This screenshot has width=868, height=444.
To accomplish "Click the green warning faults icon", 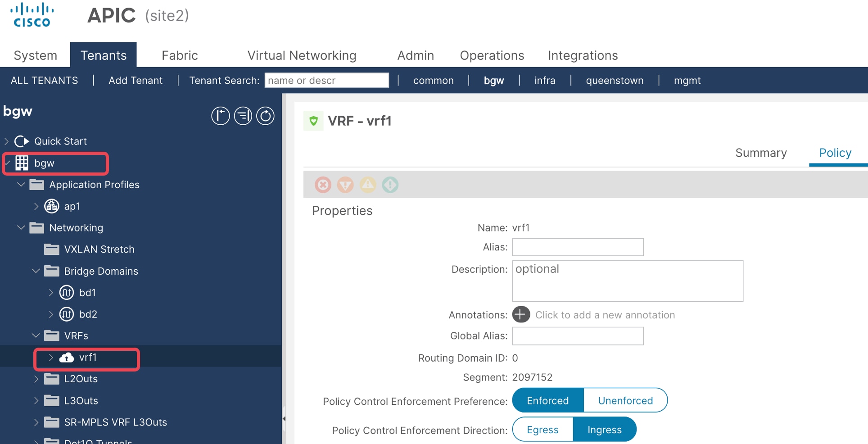I will pyautogui.click(x=390, y=185).
